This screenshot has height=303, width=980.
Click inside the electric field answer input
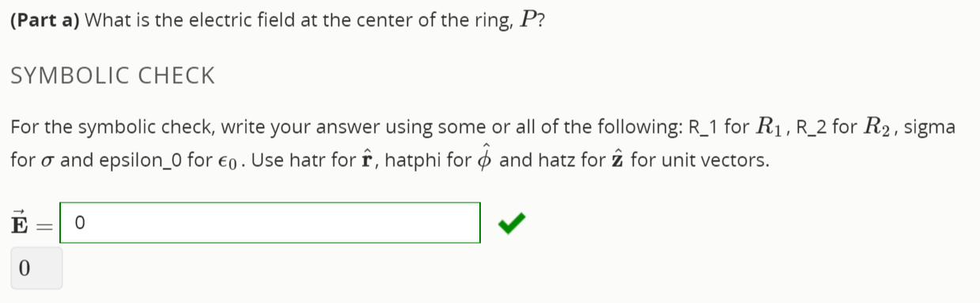click(x=270, y=223)
